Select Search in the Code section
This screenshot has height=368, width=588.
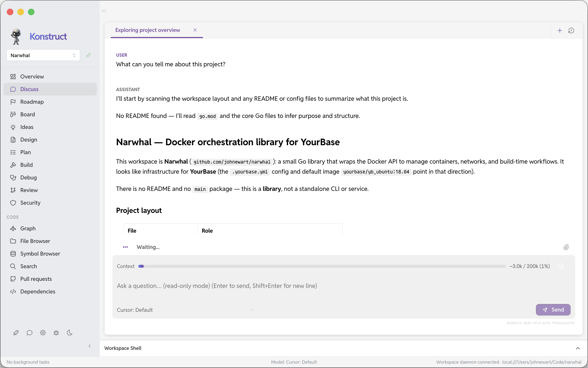click(x=50, y=266)
